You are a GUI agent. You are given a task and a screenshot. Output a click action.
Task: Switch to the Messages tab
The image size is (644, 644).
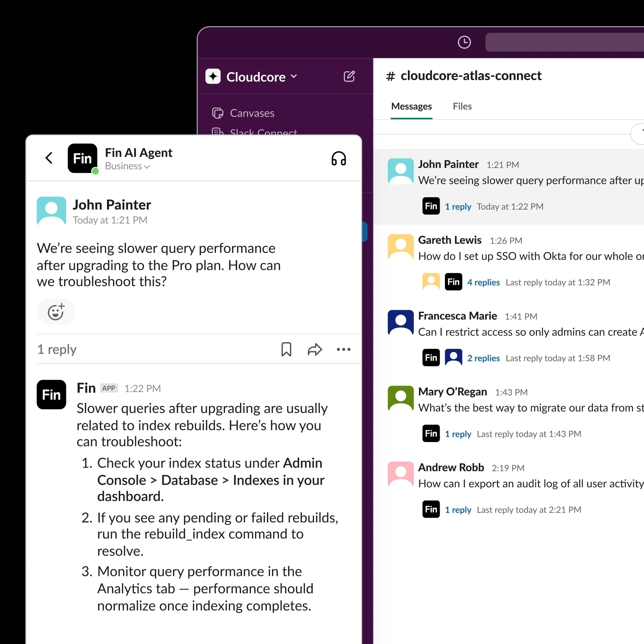click(x=411, y=106)
